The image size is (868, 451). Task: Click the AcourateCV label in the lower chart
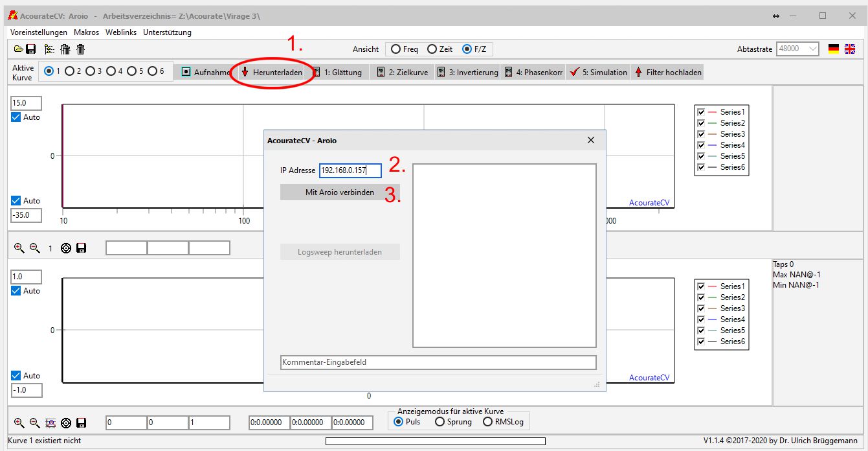point(649,378)
